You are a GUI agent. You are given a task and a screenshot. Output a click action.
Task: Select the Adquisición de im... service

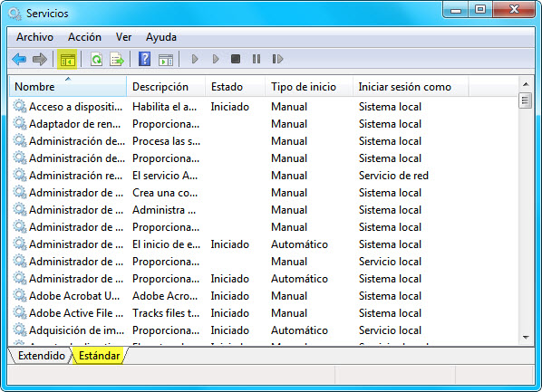click(76, 330)
